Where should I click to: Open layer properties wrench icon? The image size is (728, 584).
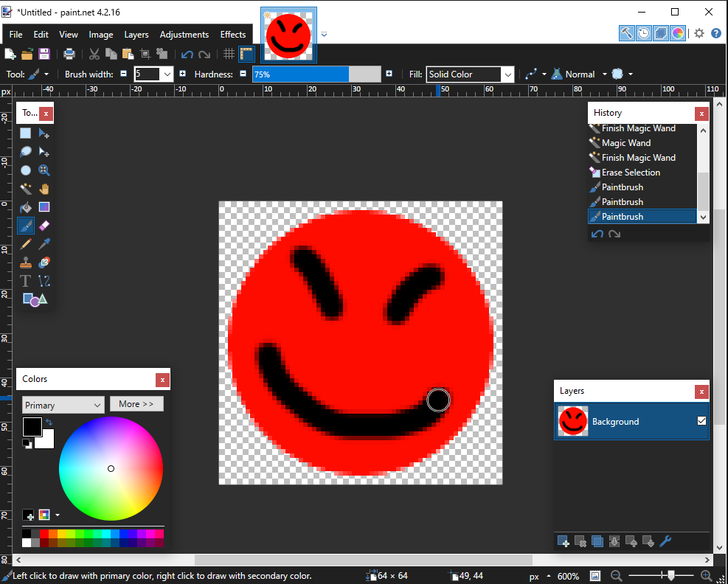[665, 541]
